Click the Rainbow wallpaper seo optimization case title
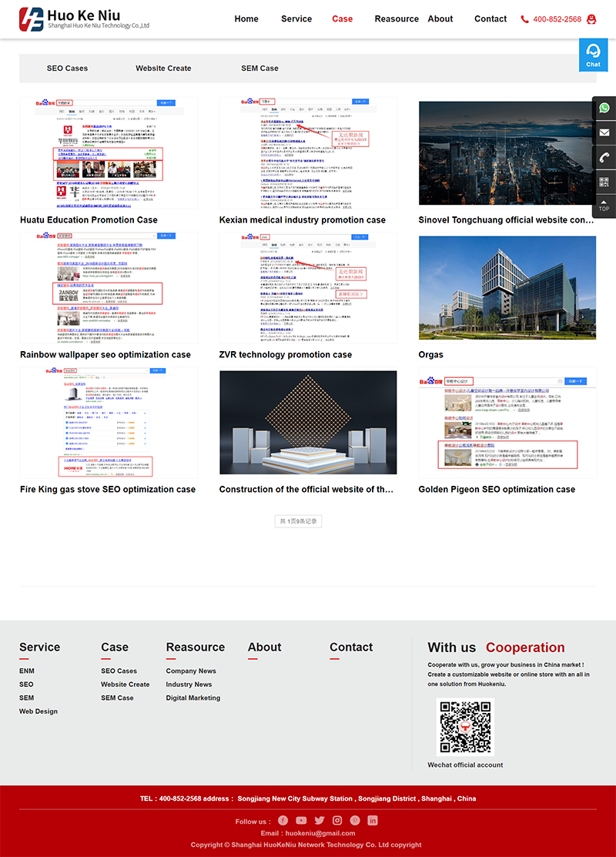Image resolution: width=616 pixels, height=857 pixels. pyautogui.click(x=105, y=355)
